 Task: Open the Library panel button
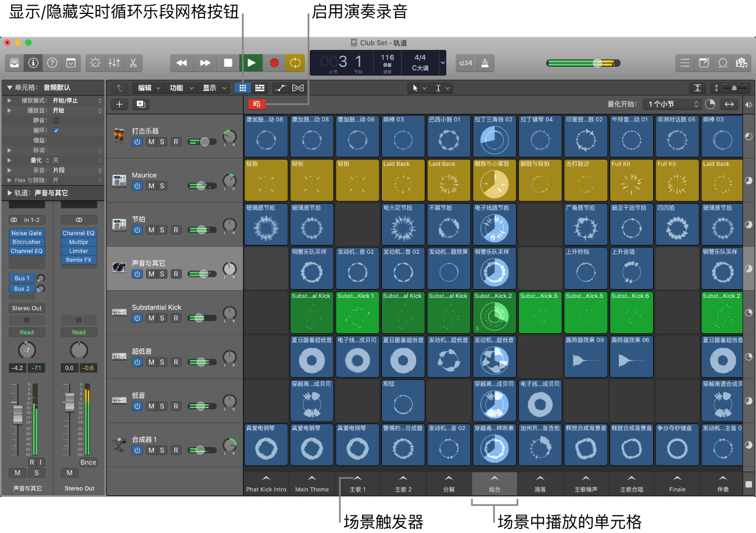click(15, 63)
